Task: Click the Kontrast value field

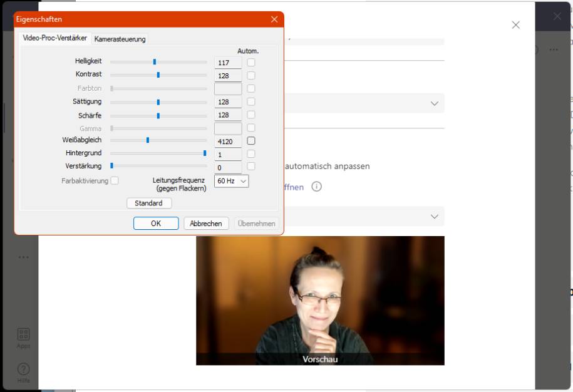Action: 228,76
